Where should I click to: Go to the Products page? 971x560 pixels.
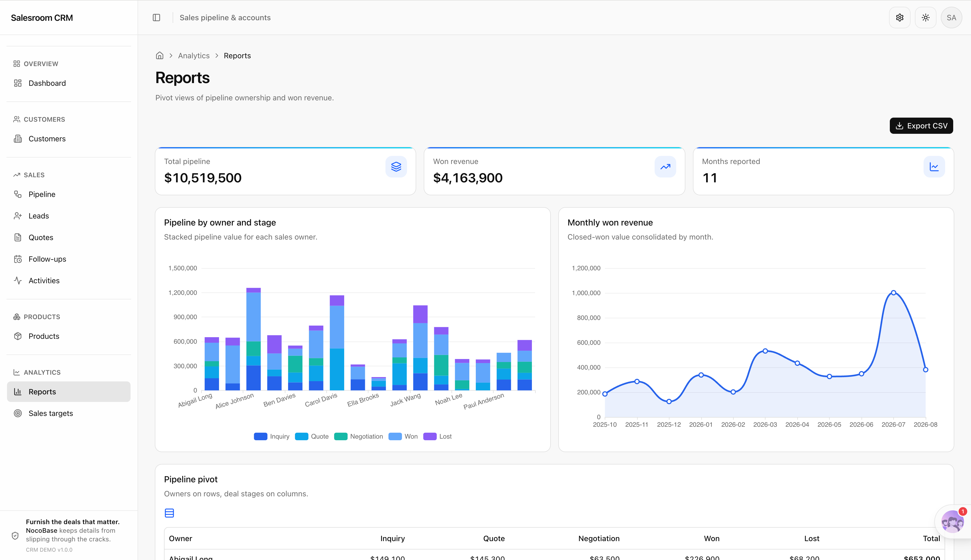pos(69,336)
